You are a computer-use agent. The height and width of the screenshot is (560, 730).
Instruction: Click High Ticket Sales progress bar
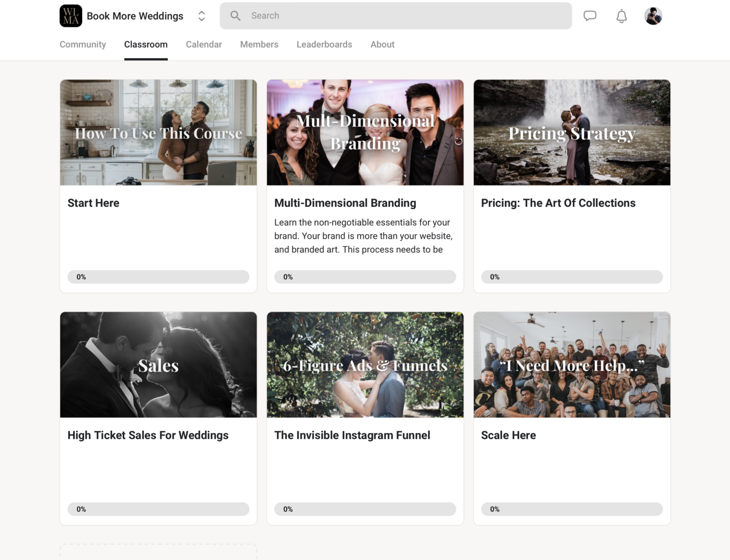tap(158, 509)
